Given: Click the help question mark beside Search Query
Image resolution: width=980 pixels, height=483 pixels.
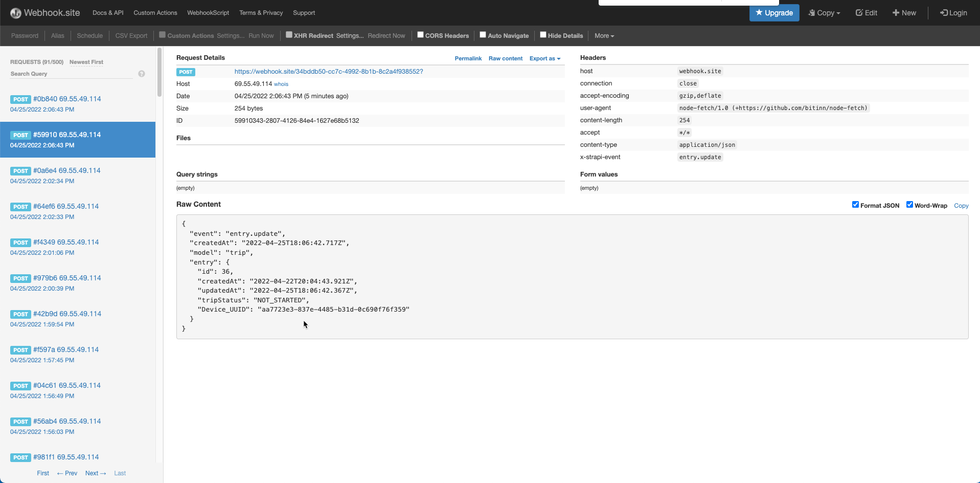Looking at the screenshot, I should 142,74.
